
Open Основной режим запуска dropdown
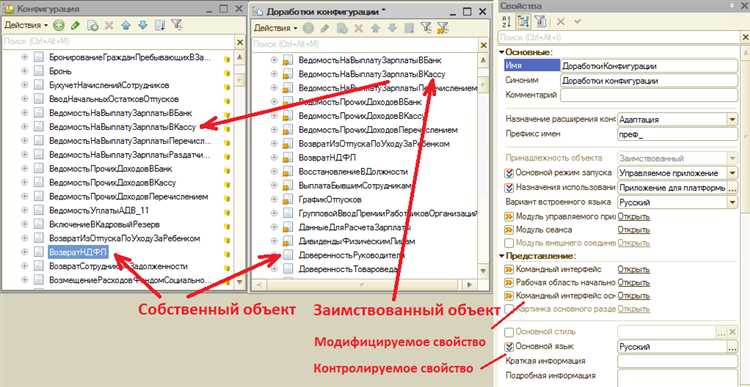(732, 173)
